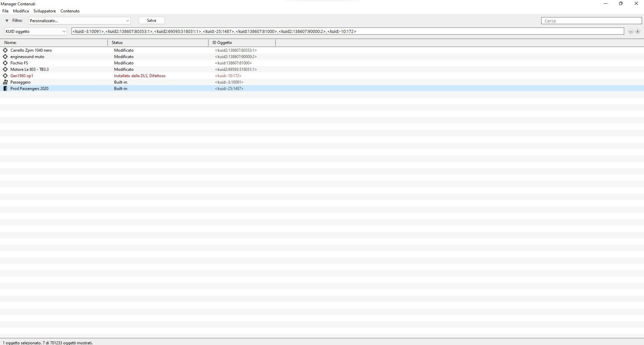Click the ID <kuid2:138607:90000:2>
This screenshot has width=644, height=345.
[x=236, y=57]
